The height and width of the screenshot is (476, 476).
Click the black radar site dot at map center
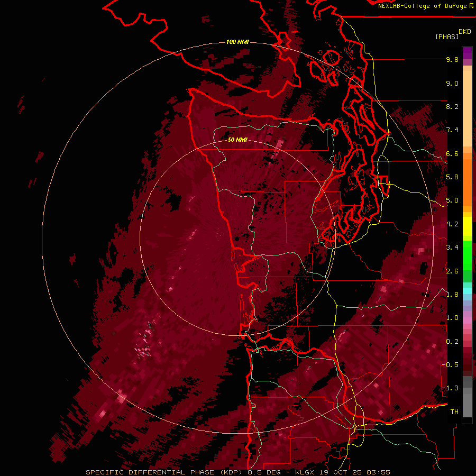pyautogui.click(x=236, y=239)
